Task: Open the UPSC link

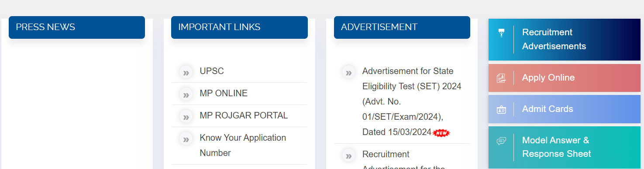Action: 212,71
